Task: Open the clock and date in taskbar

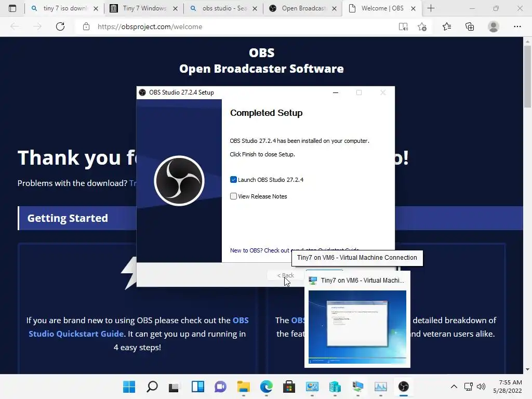Action: [x=508, y=387]
